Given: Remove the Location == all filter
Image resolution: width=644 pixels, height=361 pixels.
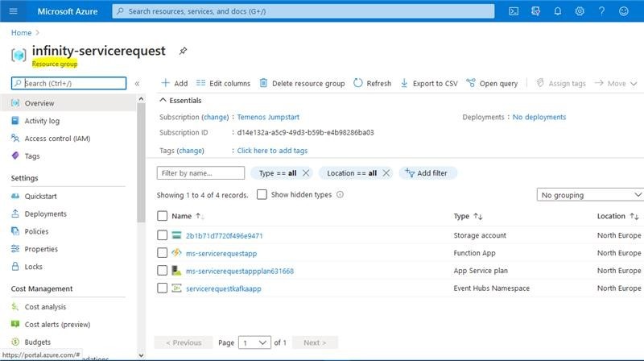Looking at the screenshot, I should point(386,173).
